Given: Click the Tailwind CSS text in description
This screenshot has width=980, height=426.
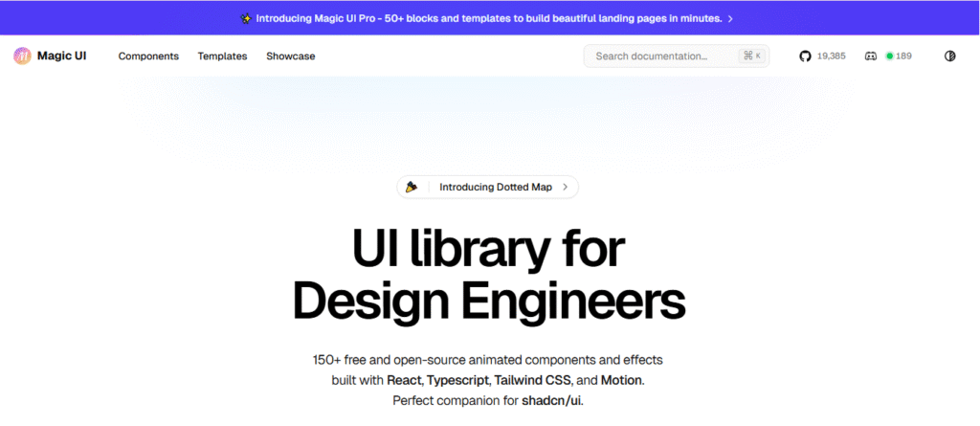Looking at the screenshot, I should coord(533,380).
